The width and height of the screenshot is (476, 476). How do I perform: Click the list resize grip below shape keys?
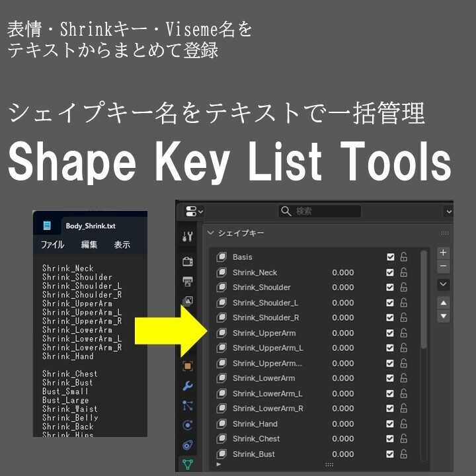pyautogui.click(x=329, y=465)
